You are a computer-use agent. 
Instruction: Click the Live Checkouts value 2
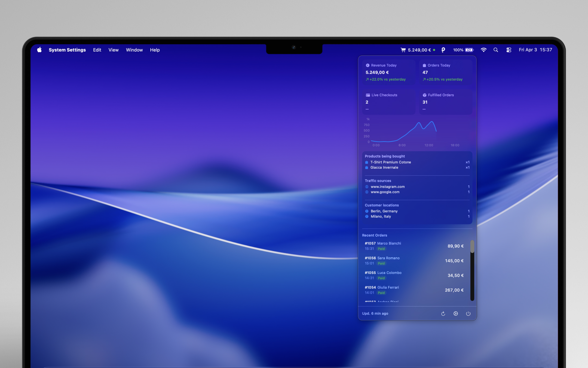coord(367,102)
